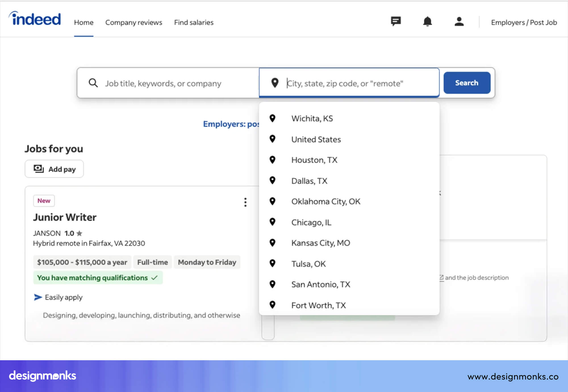Click You have matching qualifications badge
The height and width of the screenshot is (392, 568).
point(98,278)
